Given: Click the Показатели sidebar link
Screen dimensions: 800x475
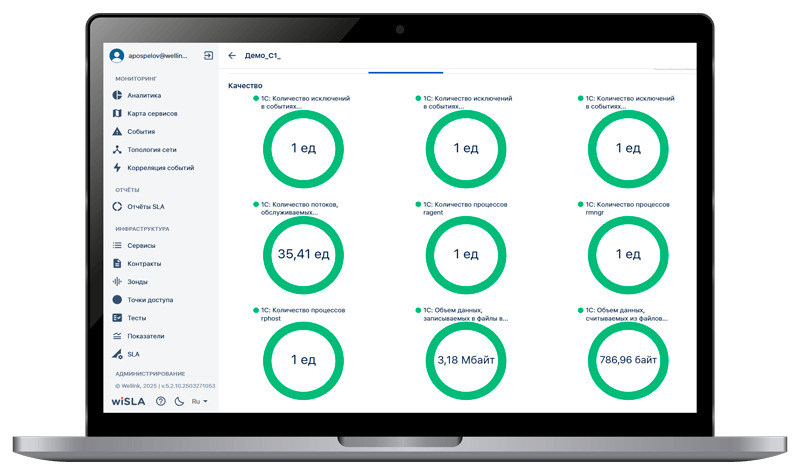Looking at the screenshot, I should tap(145, 336).
